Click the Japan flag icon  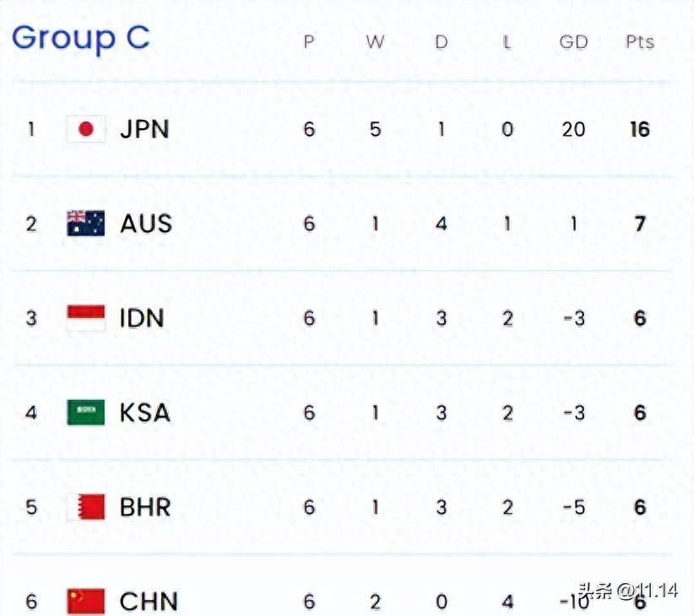(85, 129)
